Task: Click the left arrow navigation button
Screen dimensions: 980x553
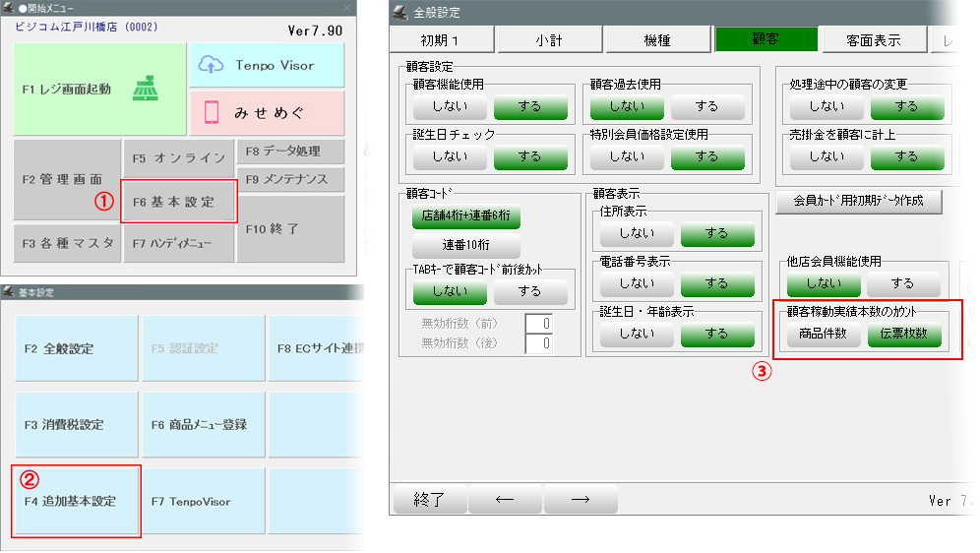Action: point(504,499)
